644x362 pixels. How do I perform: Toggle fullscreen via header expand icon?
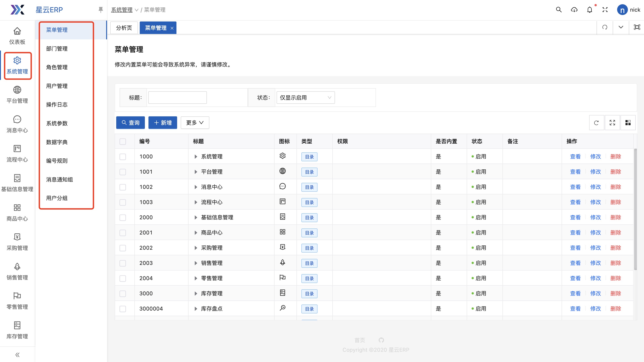pyautogui.click(x=605, y=10)
